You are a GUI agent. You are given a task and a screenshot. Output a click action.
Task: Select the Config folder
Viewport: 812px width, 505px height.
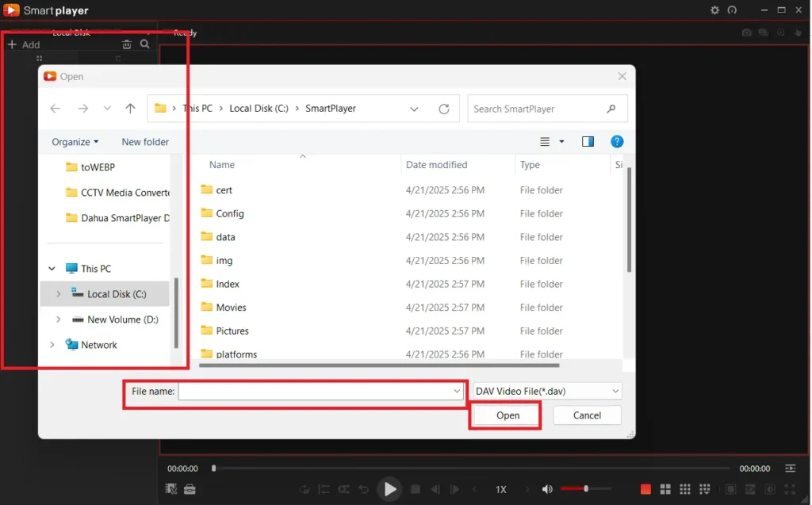coord(222,213)
